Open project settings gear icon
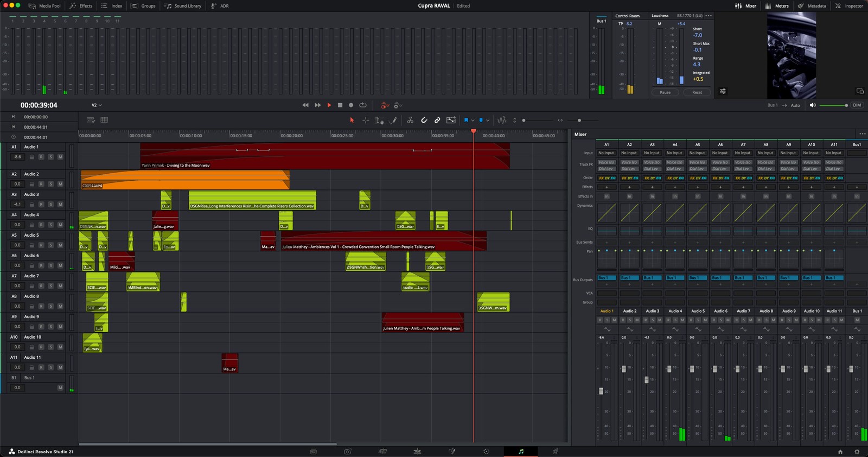 [857, 452]
